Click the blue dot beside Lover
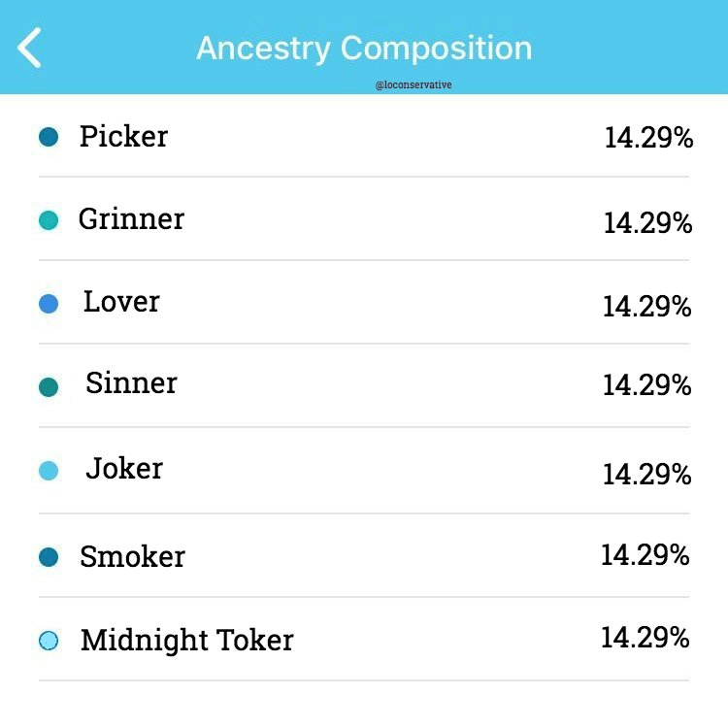Viewport: 728px width, 728px height. coord(49,304)
